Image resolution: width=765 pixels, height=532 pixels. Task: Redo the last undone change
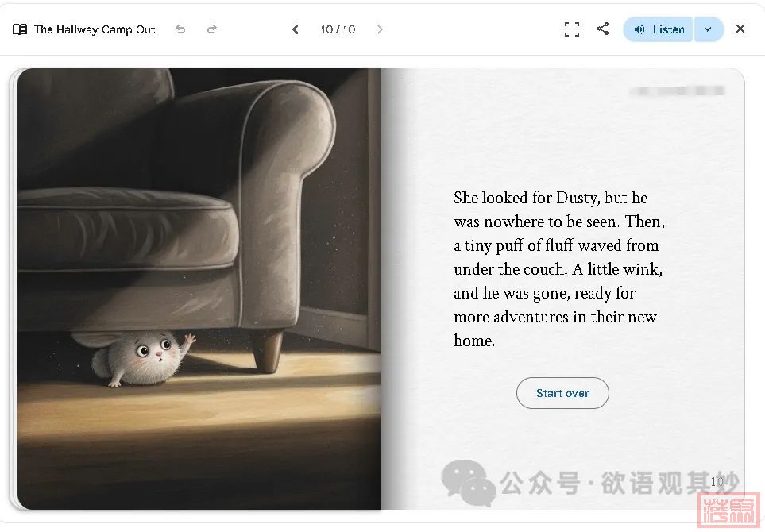coord(212,29)
